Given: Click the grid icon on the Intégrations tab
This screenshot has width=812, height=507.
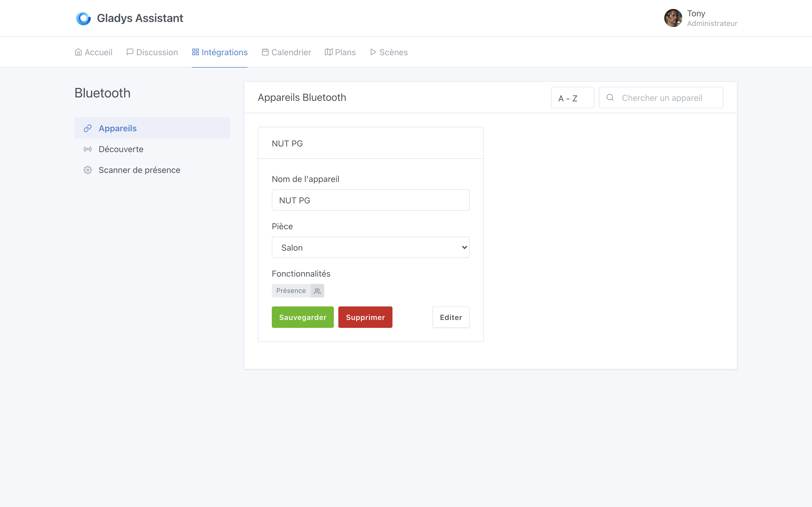Looking at the screenshot, I should point(196,52).
